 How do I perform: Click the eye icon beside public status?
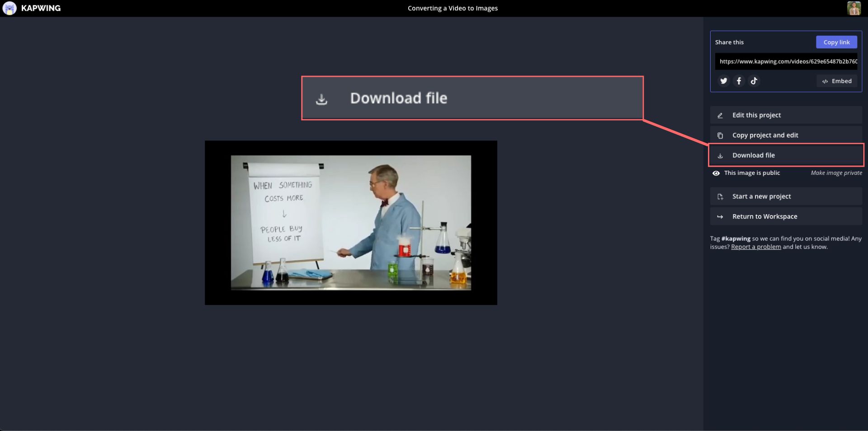(716, 173)
